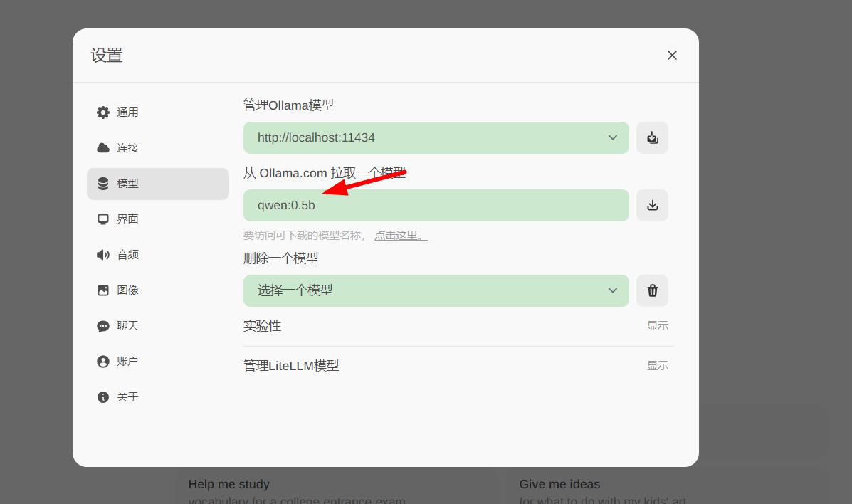Click the update all models icon beside localhost URL

(652, 137)
